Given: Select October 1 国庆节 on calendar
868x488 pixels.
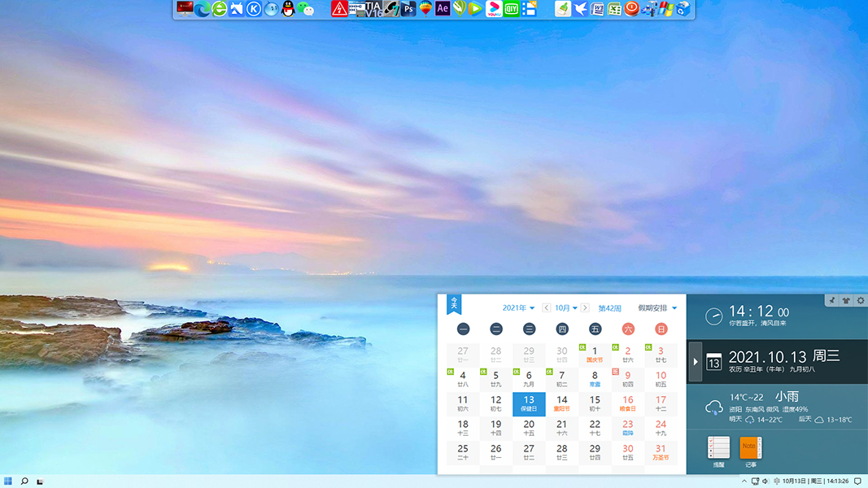Looking at the screenshot, I should click(595, 352).
